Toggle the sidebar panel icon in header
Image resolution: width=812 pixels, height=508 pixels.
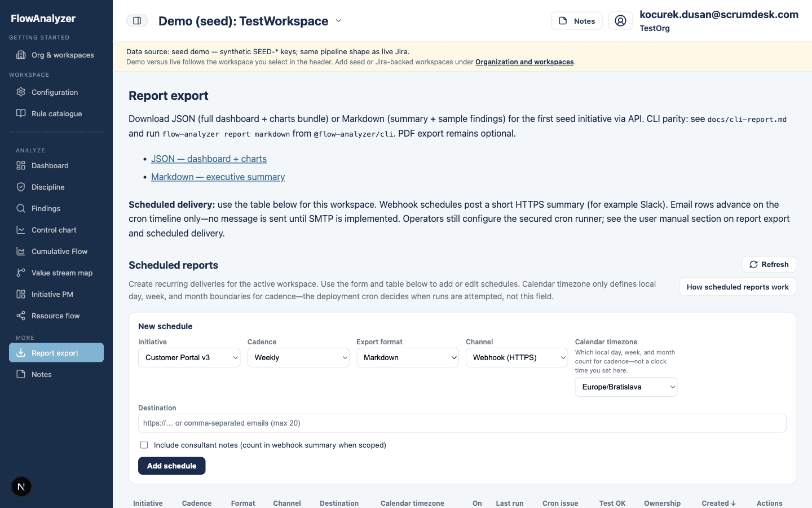[x=137, y=21]
